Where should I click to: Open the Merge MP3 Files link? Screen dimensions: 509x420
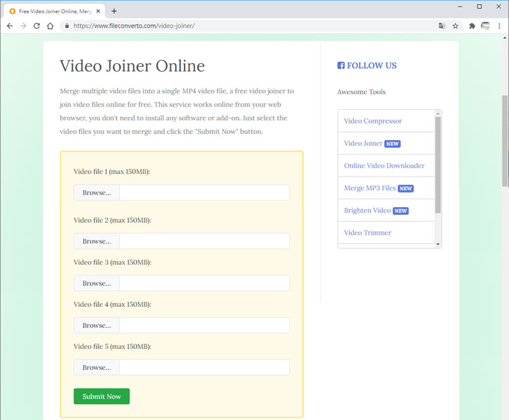point(370,188)
